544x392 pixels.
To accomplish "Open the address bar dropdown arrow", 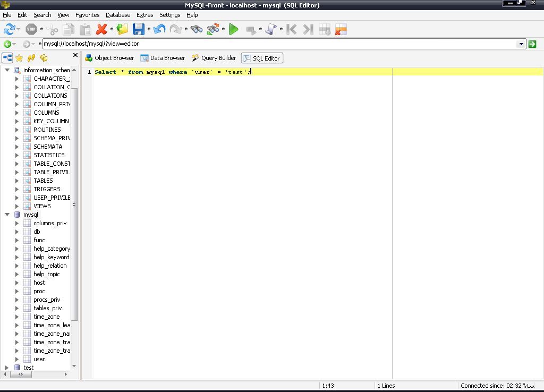I will 522,44.
